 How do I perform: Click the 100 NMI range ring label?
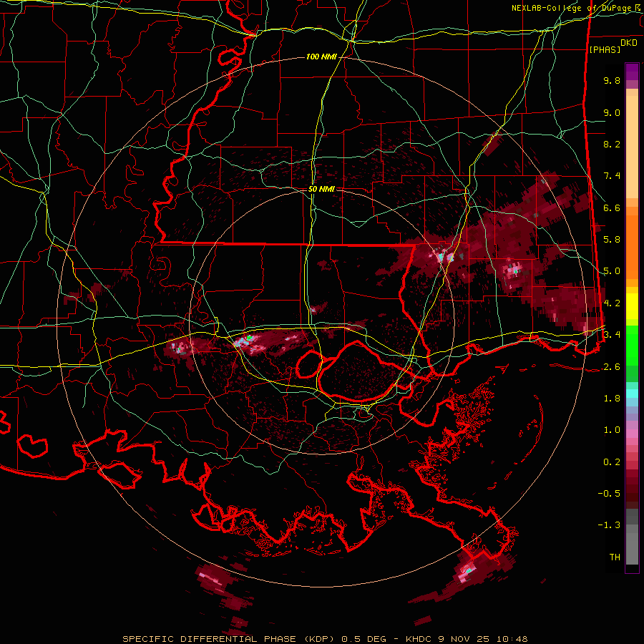click(x=321, y=57)
